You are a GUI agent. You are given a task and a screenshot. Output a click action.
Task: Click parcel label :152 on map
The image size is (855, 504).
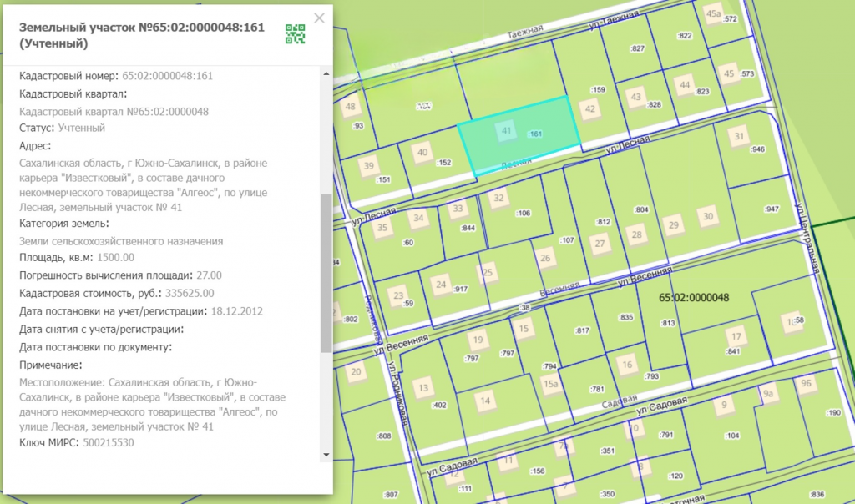[x=444, y=163]
